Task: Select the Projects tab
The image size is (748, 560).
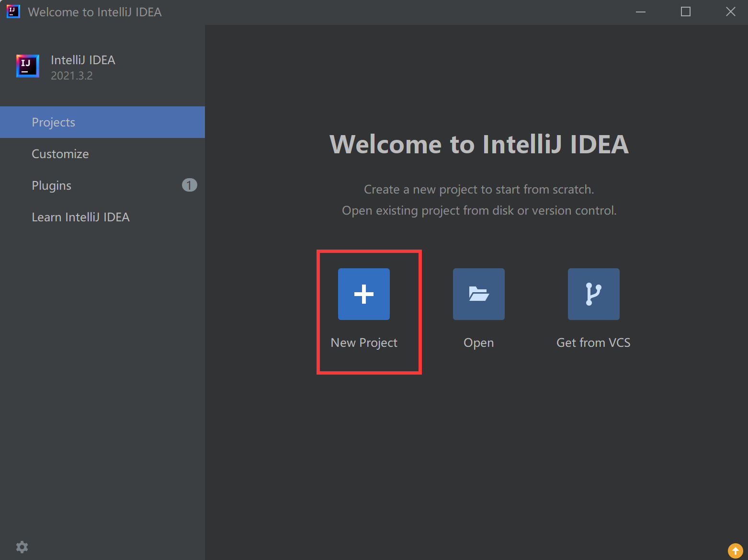Action: click(102, 122)
